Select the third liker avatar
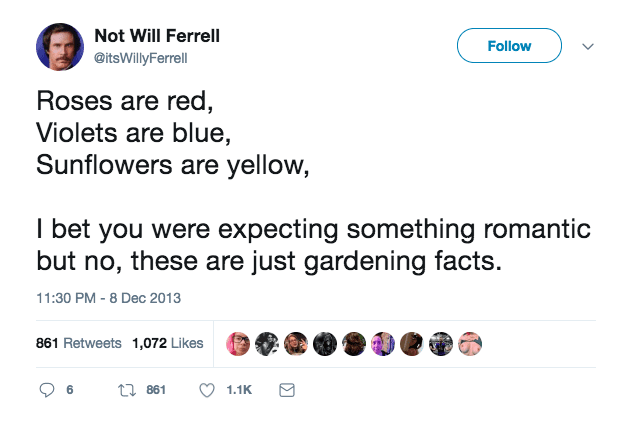The height and width of the screenshot is (427, 634). click(296, 344)
